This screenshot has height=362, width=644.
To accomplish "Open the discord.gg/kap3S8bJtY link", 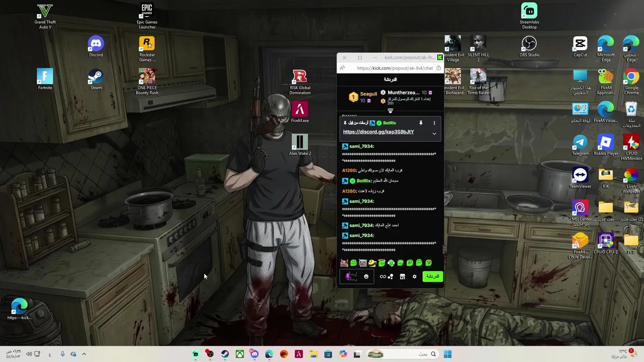I will (378, 132).
